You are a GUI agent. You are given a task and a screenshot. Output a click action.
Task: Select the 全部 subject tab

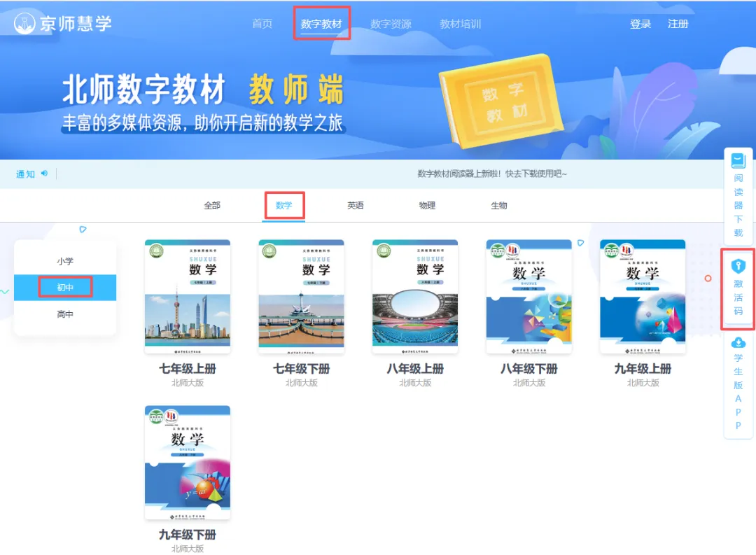(x=212, y=205)
